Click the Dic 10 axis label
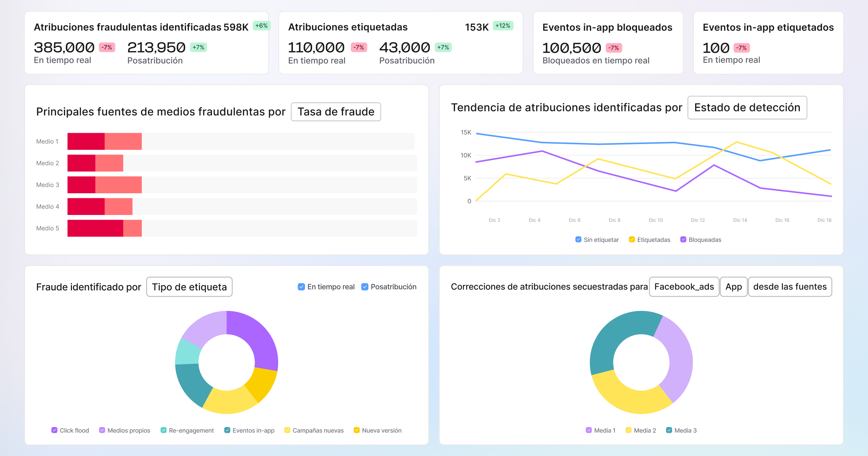868x456 pixels. (656, 220)
